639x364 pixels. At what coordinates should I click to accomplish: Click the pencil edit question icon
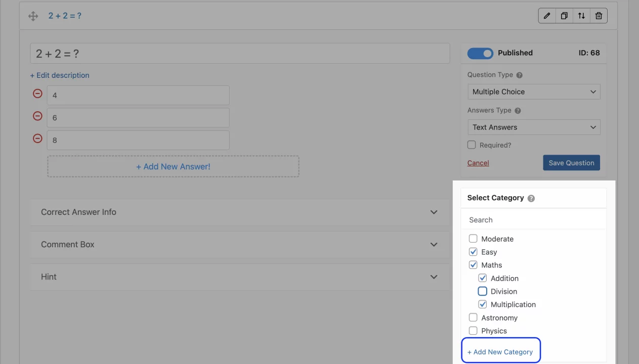(x=547, y=16)
